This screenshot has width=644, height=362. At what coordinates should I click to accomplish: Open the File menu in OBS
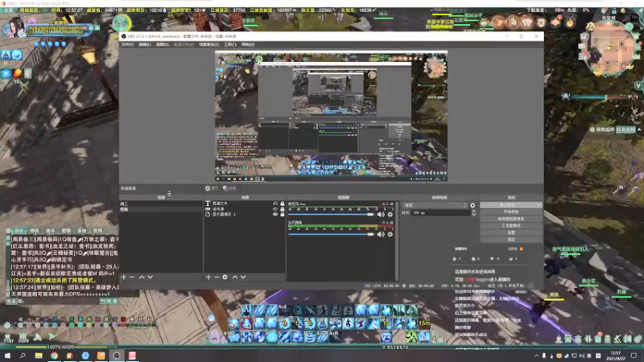click(127, 44)
